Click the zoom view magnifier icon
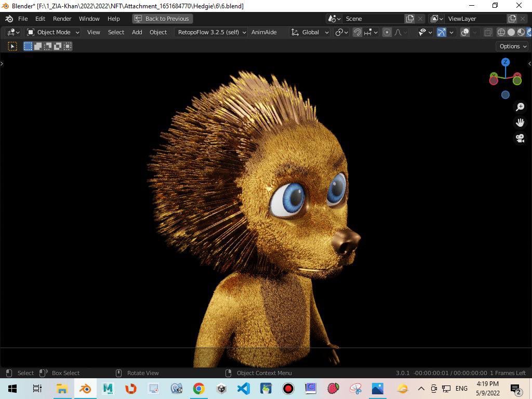532x399 pixels. (520, 107)
